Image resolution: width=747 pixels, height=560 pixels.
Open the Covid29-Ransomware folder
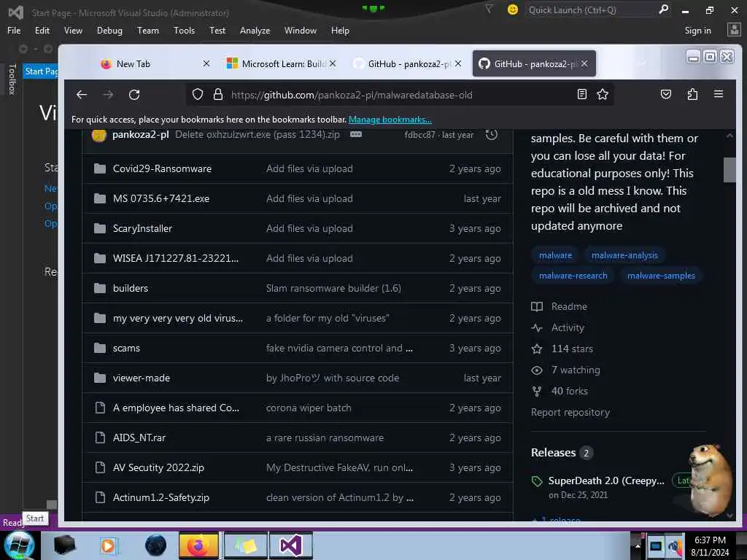click(162, 168)
